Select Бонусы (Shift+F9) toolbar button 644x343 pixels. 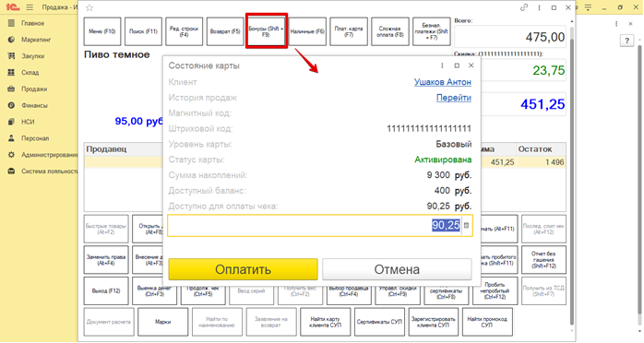[266, 31]
